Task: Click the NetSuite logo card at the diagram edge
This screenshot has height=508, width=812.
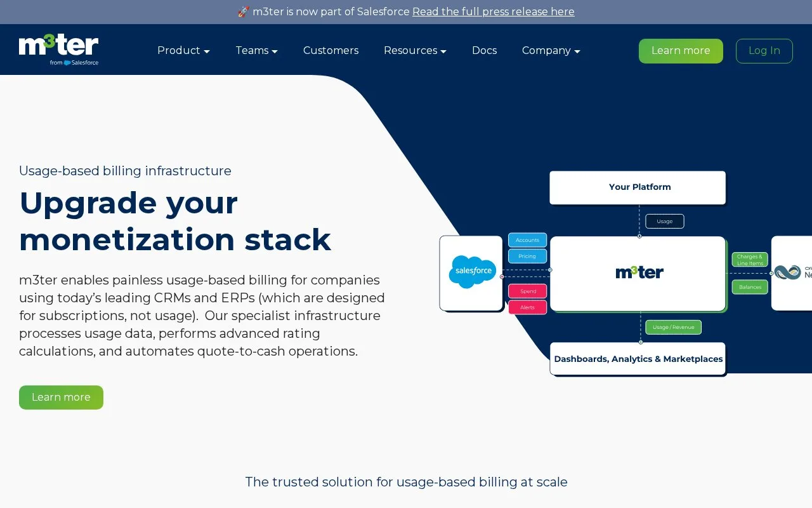Action: [x=792, y=273]
